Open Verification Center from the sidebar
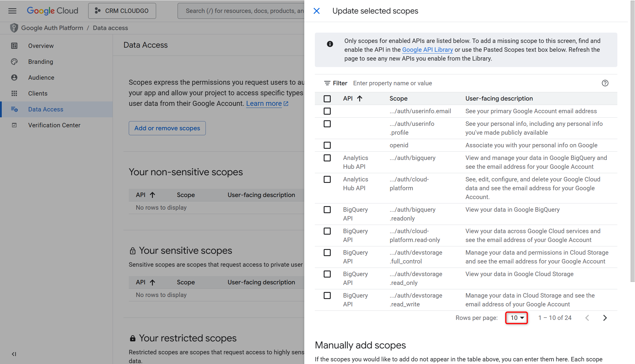This screenshot has width=635, height=364. (x=54, y=125)
